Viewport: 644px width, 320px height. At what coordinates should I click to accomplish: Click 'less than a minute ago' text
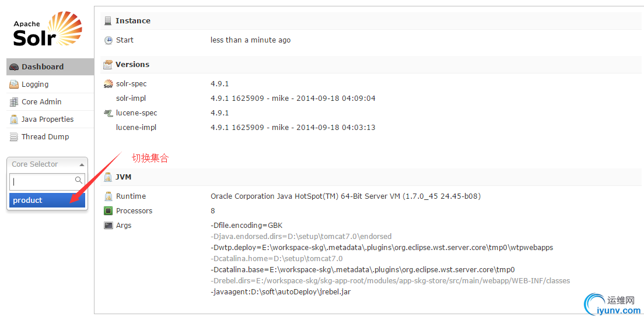(x=250, y=40)
